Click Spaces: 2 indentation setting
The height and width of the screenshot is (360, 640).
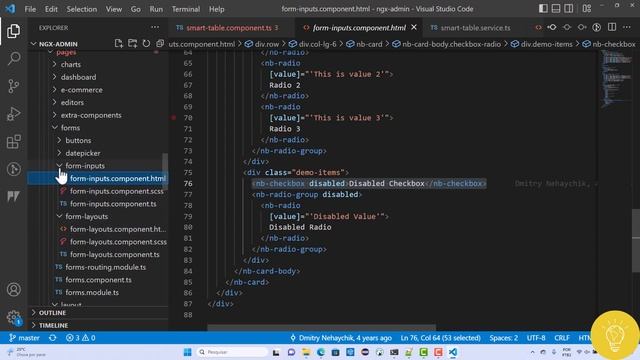[x=504, y=338]
